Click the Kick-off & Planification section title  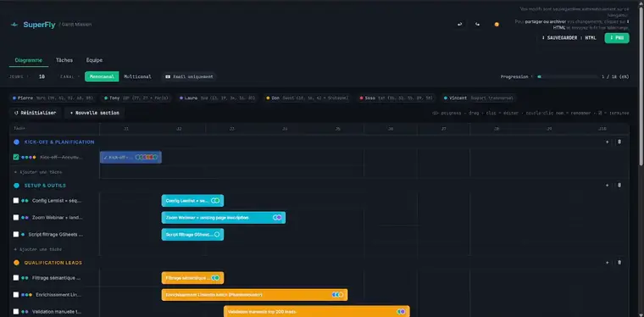(x=59, y=142)
